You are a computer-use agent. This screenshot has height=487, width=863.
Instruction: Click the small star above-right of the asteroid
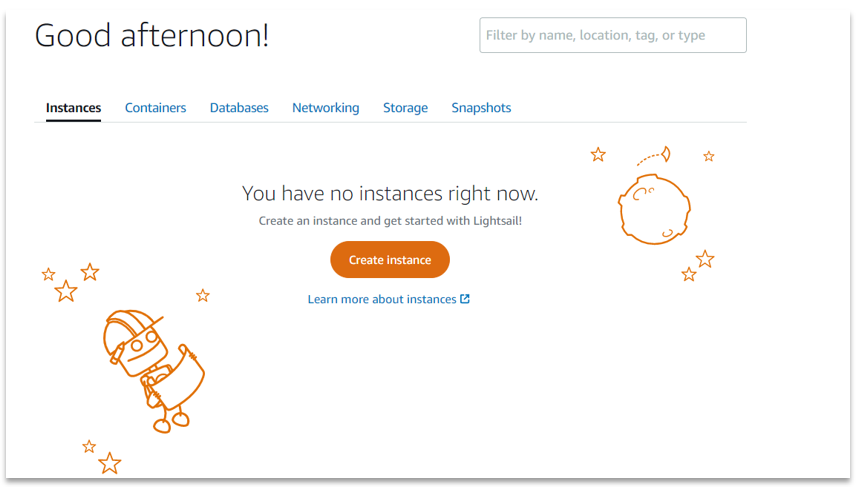(709, 156)
